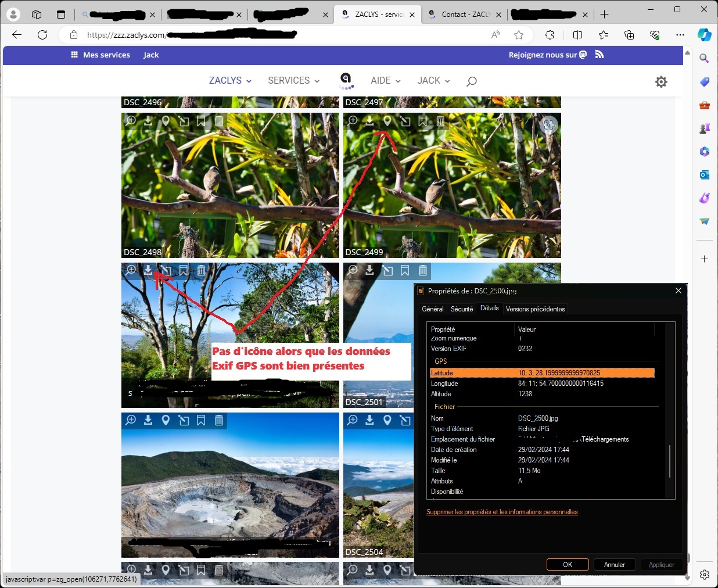This screenshot has height=588, width=718.
Task: Add this page to browser favorites with the star
Action: [x=519, y=35]
